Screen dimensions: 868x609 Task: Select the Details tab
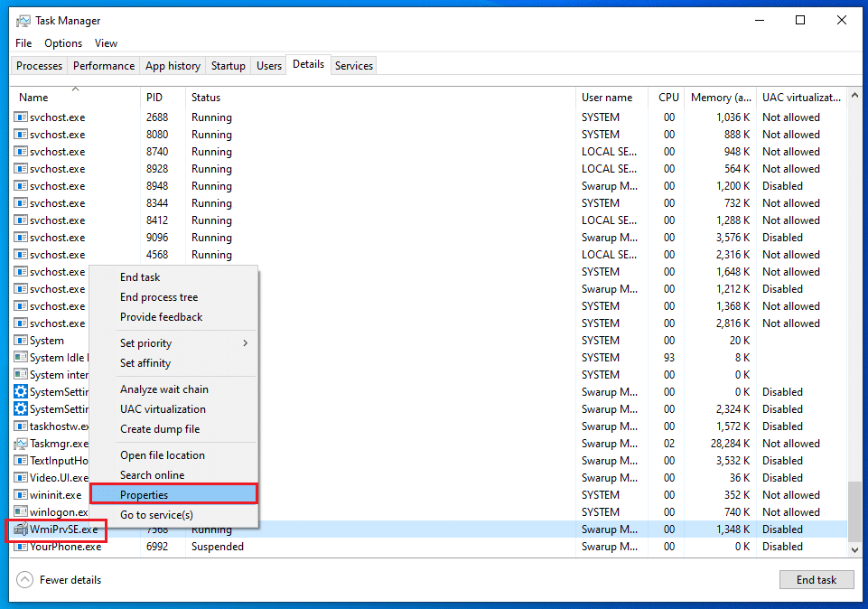pos(308,64)
